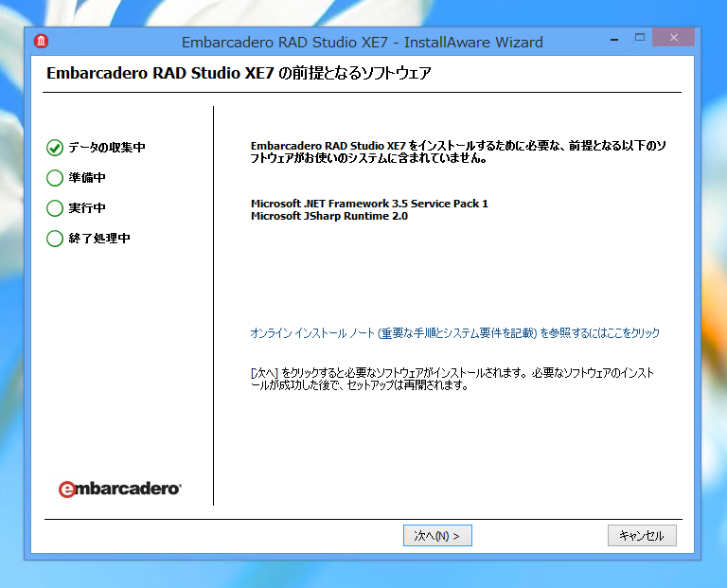Click the 次へ(N) > button

pyautogui.click(x=437, y=536)
